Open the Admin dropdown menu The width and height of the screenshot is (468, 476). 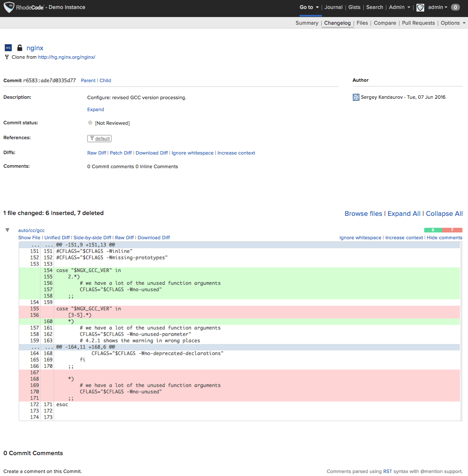(x=400, y=7)
